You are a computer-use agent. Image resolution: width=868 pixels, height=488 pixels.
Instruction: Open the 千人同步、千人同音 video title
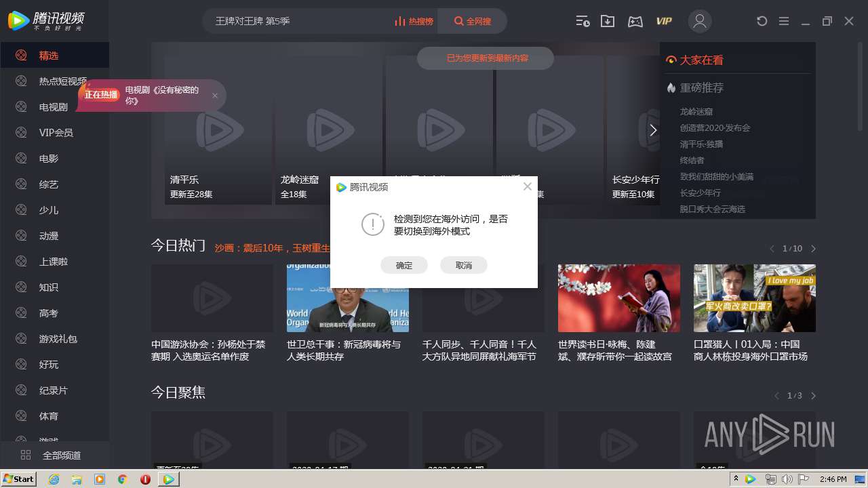pyautogui.click(x=479, y=350)
